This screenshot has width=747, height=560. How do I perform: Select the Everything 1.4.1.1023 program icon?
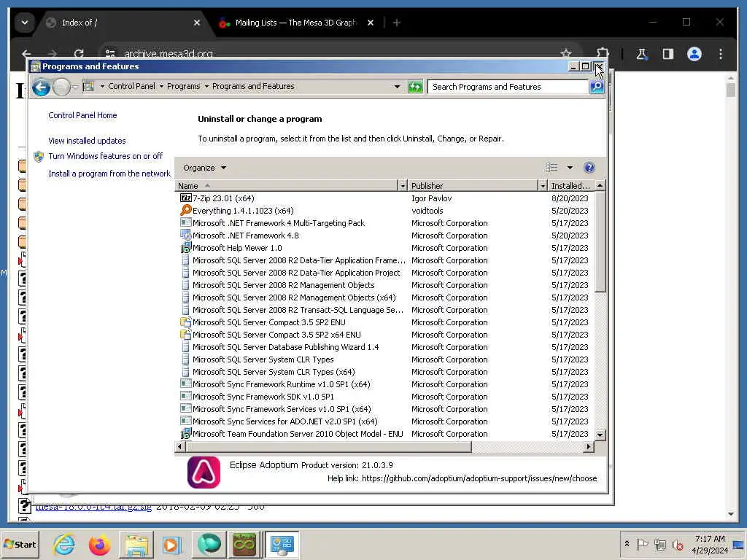pyautogui.click(x=186, y=210)
